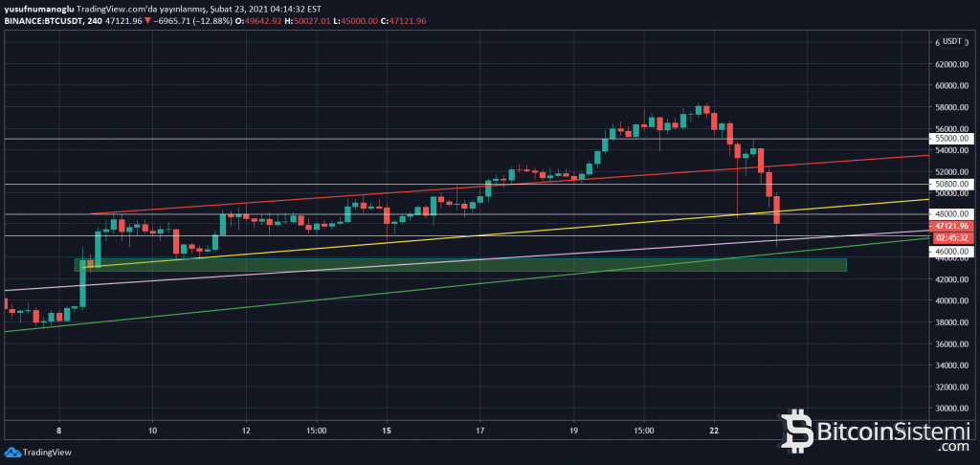Click the 46000.00 price axis label
Screen dimensions: 980x465
coord(952,252)
